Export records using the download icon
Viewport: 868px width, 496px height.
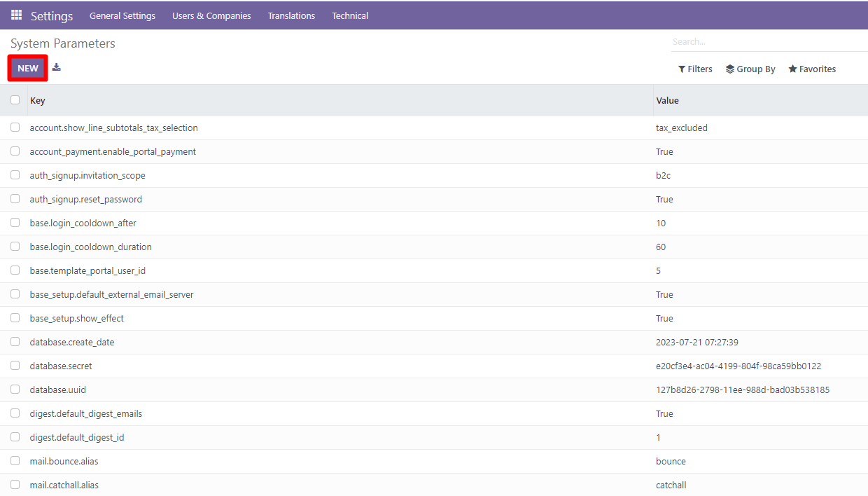coord(56,67)
